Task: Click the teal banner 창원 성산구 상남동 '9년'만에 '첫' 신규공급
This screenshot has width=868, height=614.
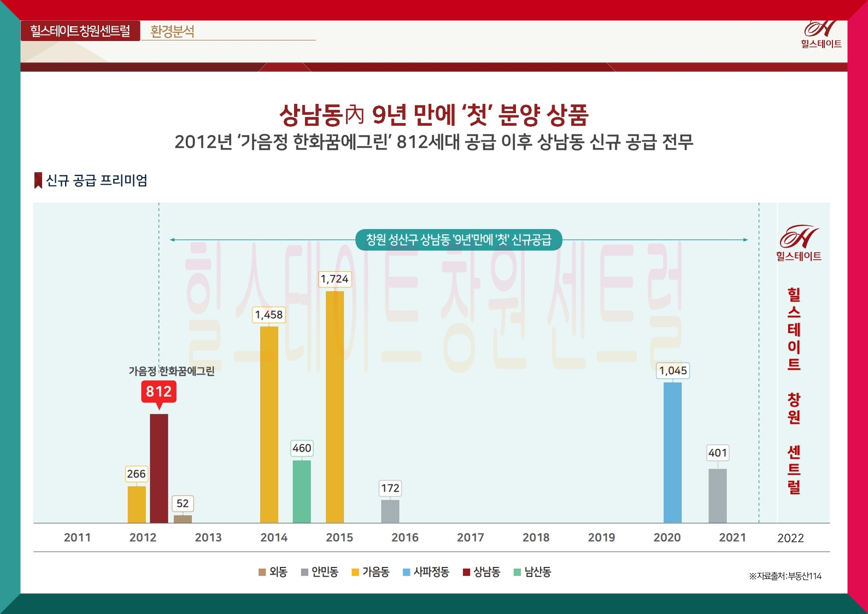Action: tap(459, 239)
